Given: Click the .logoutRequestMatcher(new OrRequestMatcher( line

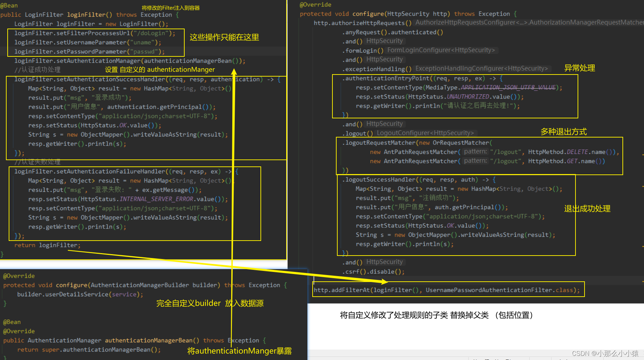Looking at the screenshot, I should 417,143.
